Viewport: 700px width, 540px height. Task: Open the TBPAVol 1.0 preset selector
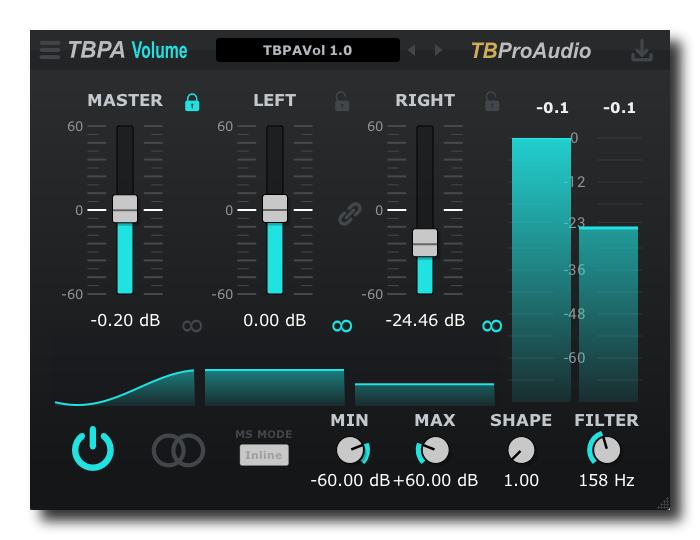(307, 50)
